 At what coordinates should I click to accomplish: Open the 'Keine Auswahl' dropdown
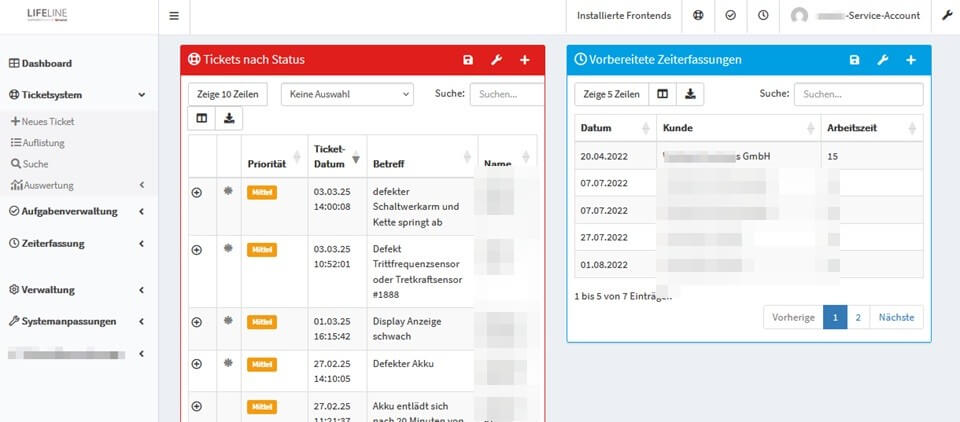tap(347, 94)
